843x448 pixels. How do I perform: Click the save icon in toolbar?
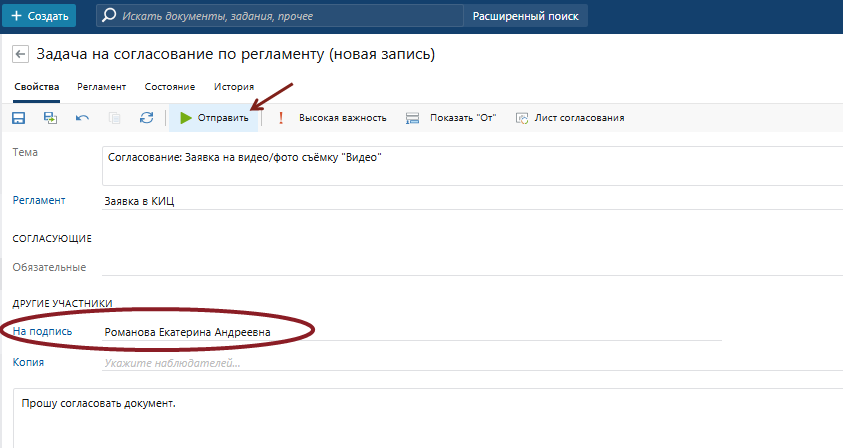coord(18,118)
